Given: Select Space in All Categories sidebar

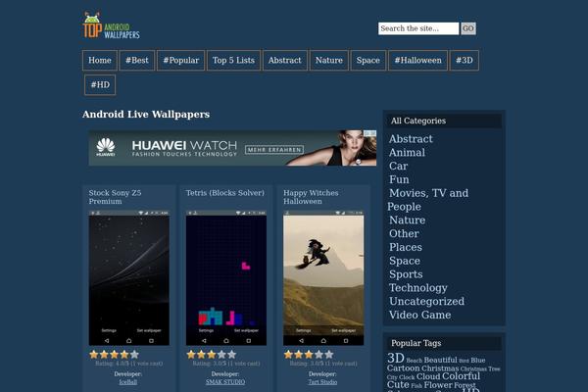Looking at the screenshot, I should (x=404, y=261).
